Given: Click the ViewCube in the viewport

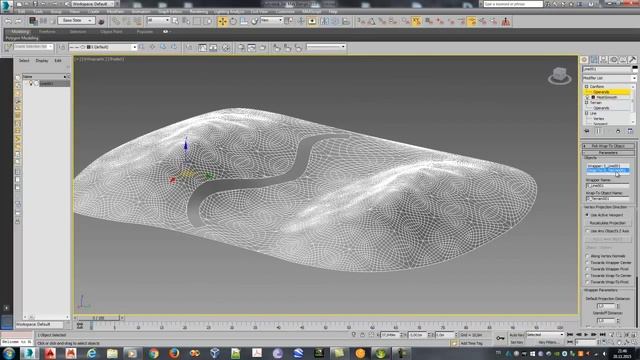Looking at the screenshot, I should (x=560, y=76).
